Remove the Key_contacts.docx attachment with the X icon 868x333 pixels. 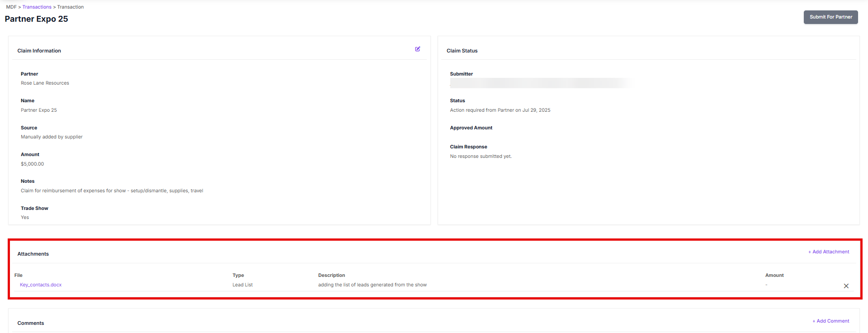coord(846,286)
